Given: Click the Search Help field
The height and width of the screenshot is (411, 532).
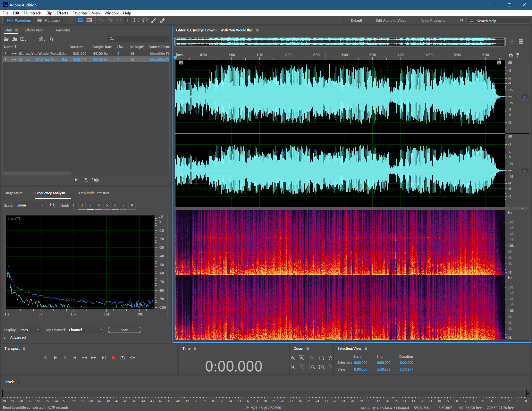Looking at the screenshot, I should [499, 21].
